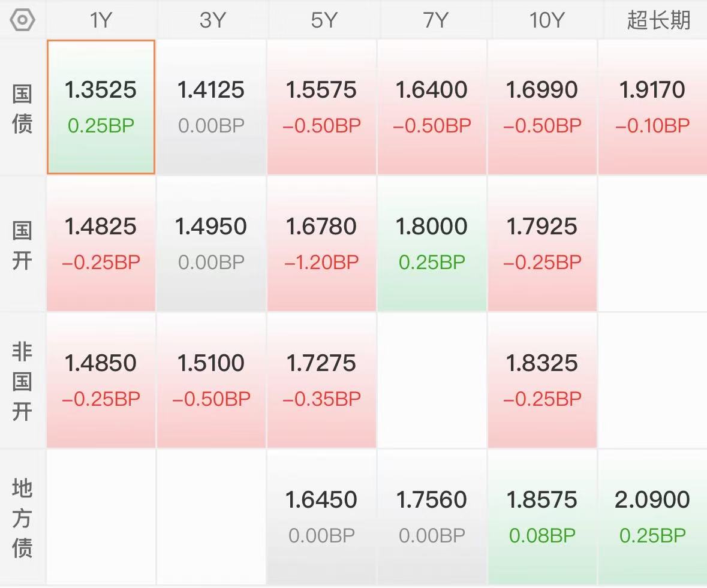The height and width of the screenshot is (588, 707).
Task: Open the 1.8000 国开 7Y cell
Action: 432,244
